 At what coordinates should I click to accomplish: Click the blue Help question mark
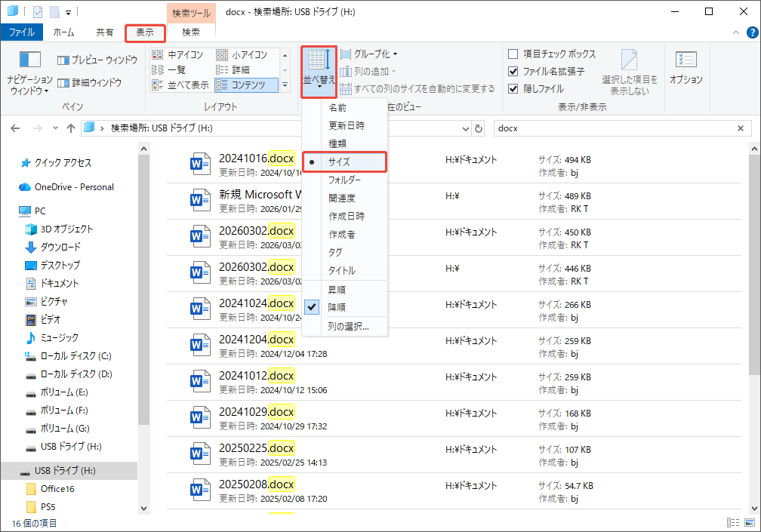[752, 32]
